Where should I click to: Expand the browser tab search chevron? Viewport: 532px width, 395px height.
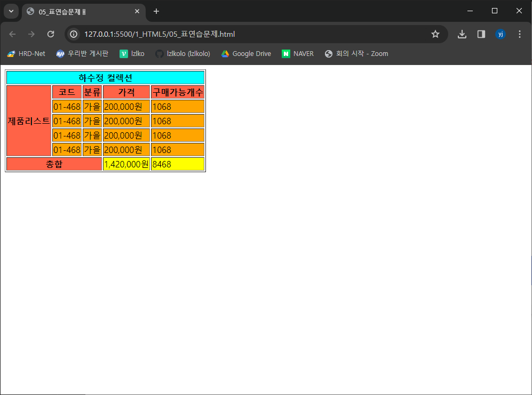(11, 11)
